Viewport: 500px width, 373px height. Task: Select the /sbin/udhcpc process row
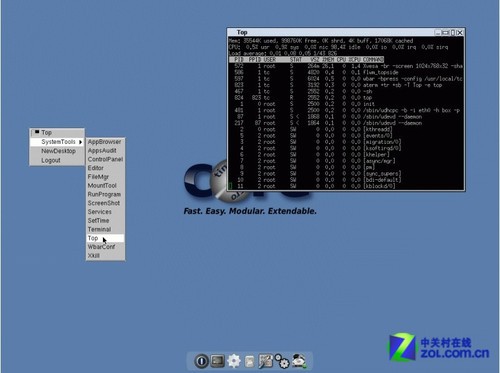tap(346, 110)
